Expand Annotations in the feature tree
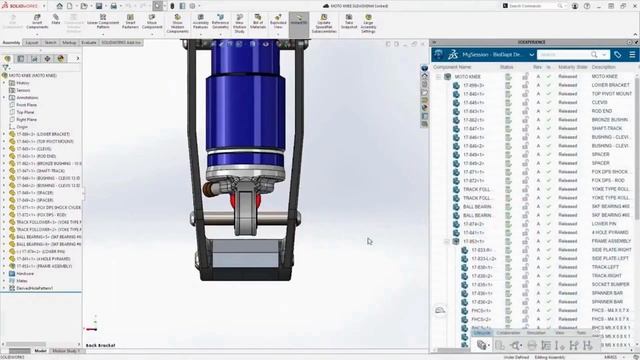This screenshot has height=360, width=640. [x=4, y=98]
